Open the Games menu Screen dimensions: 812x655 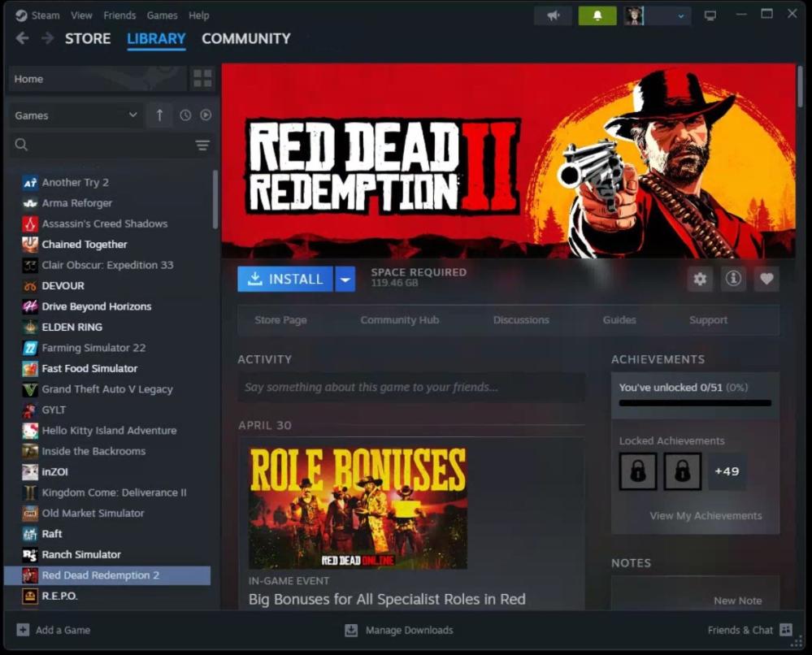click(162, 15)
